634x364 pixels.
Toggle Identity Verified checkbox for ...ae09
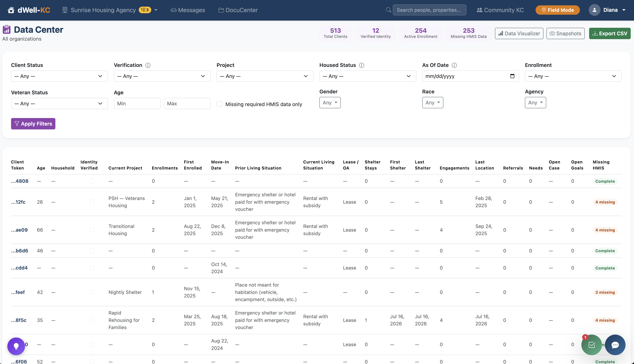tap(92, 230)
